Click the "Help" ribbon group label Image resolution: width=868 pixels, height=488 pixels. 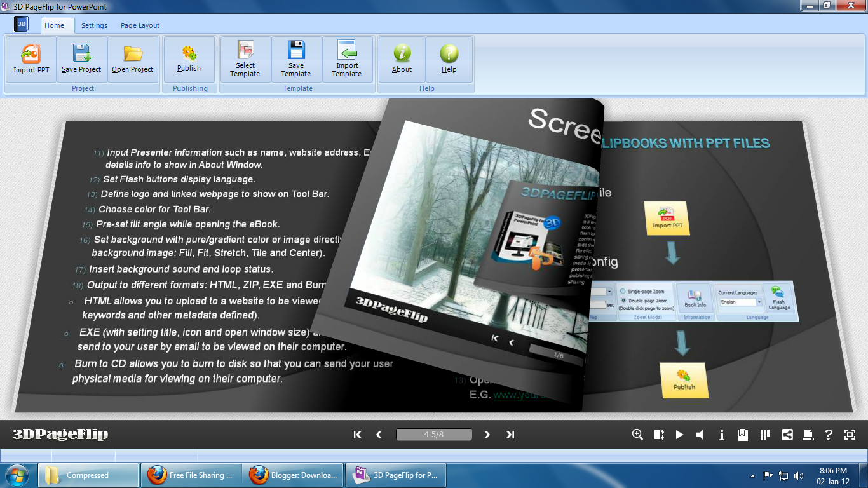click(427, 88)
